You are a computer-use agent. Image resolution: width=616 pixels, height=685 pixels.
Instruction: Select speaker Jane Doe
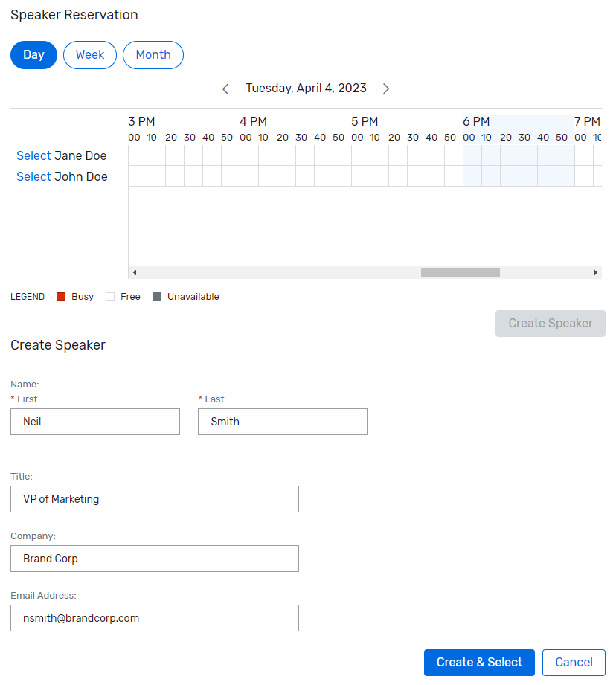(33, 155)
